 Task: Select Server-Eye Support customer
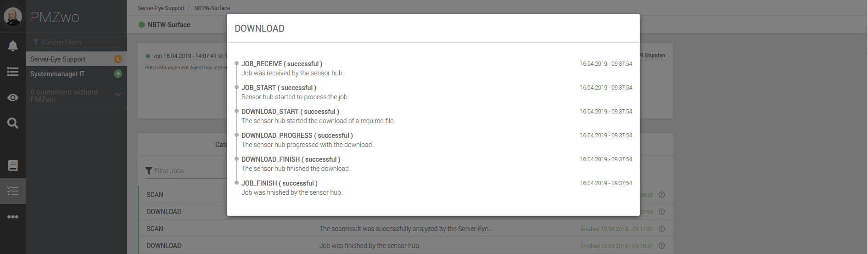coord(58,59)
